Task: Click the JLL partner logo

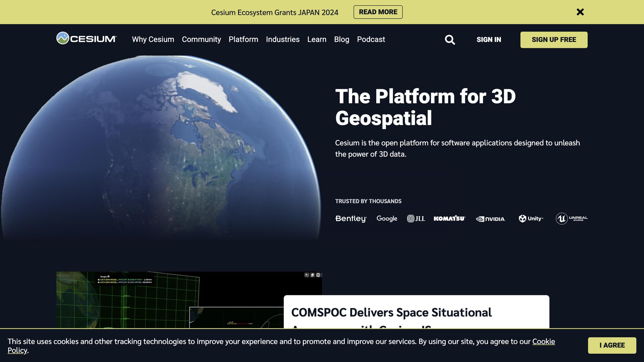Action: point(416,218)
